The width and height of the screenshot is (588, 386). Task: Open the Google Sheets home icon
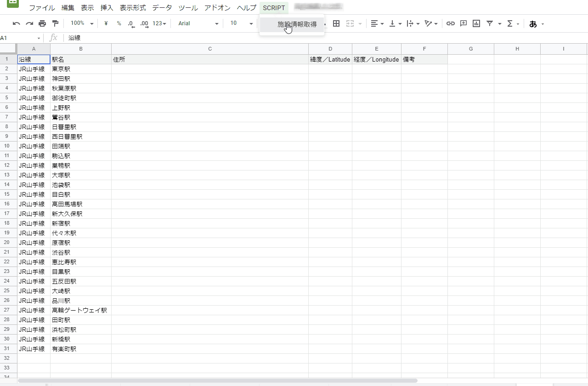coord(12,2)
